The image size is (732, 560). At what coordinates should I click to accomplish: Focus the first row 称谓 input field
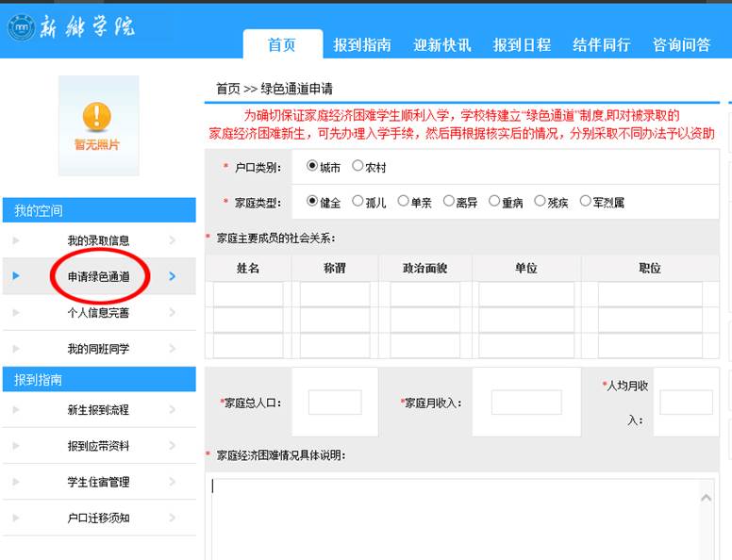coord(335,294)
